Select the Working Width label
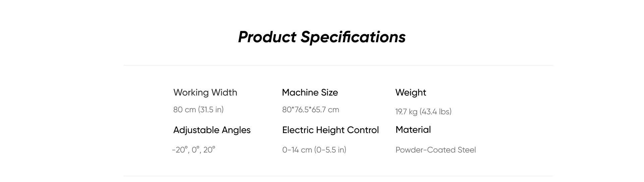 pyautogui.click(x=205, y=93)
